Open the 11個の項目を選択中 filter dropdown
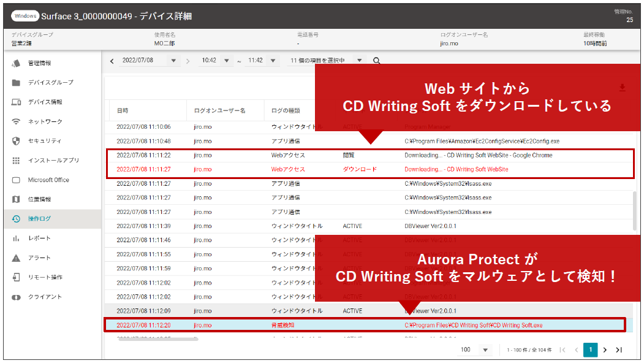Image resolution: width=644 pixels, height=363 pixels. [359, 61]
